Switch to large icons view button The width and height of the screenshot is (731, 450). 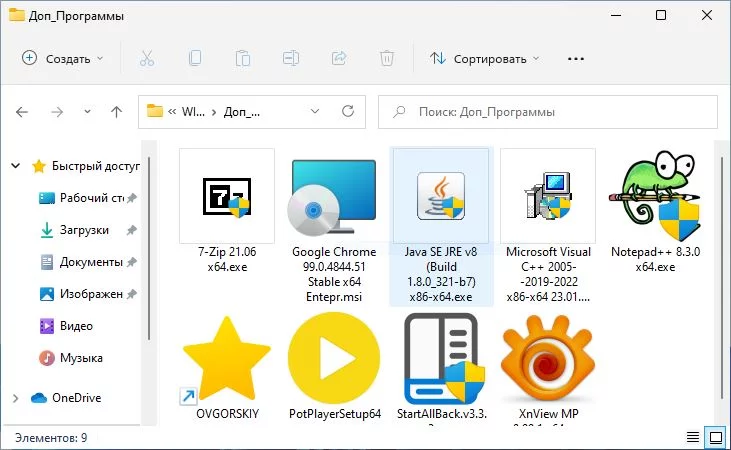[x=716, y=437]
